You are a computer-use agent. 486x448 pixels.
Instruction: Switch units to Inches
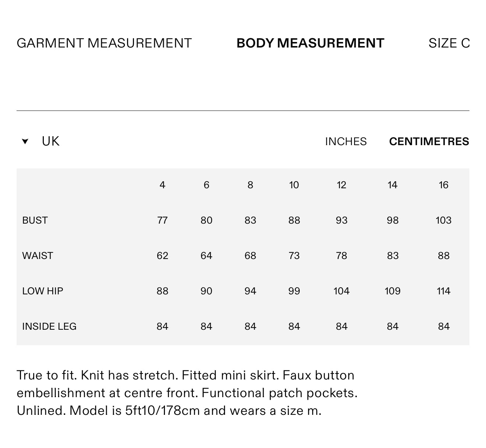pos(346,141)
